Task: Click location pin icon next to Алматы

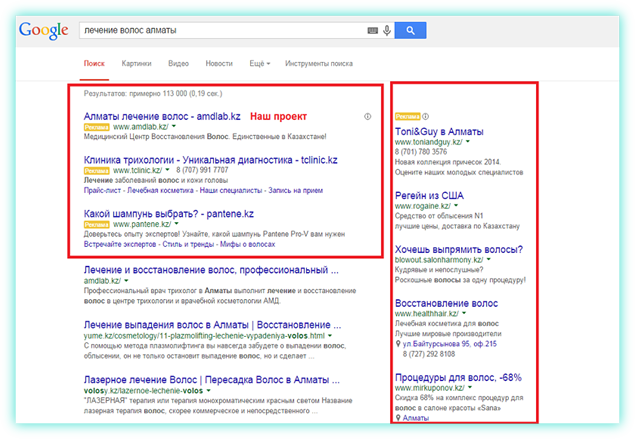Action: click(398, 418)
